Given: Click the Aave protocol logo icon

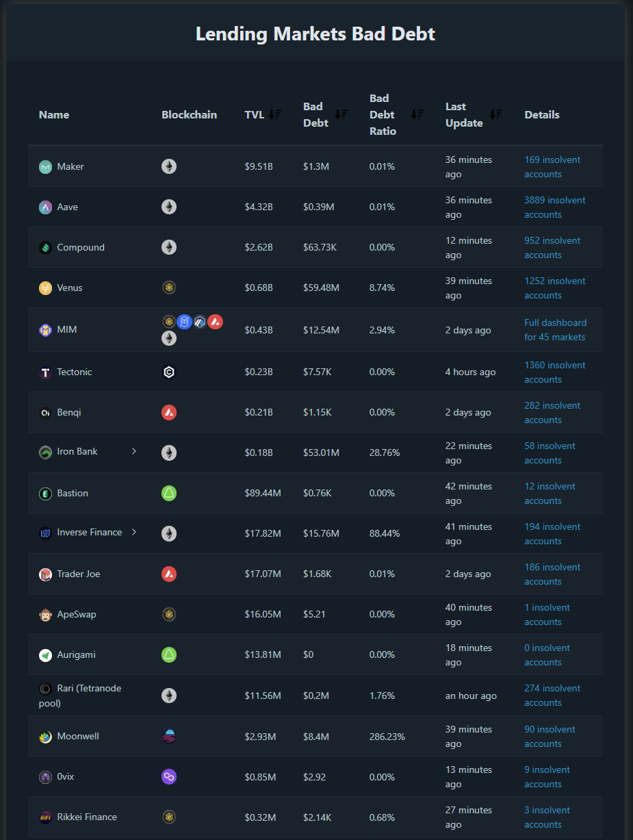Looking at the screenshot, I should coord(45,207).
